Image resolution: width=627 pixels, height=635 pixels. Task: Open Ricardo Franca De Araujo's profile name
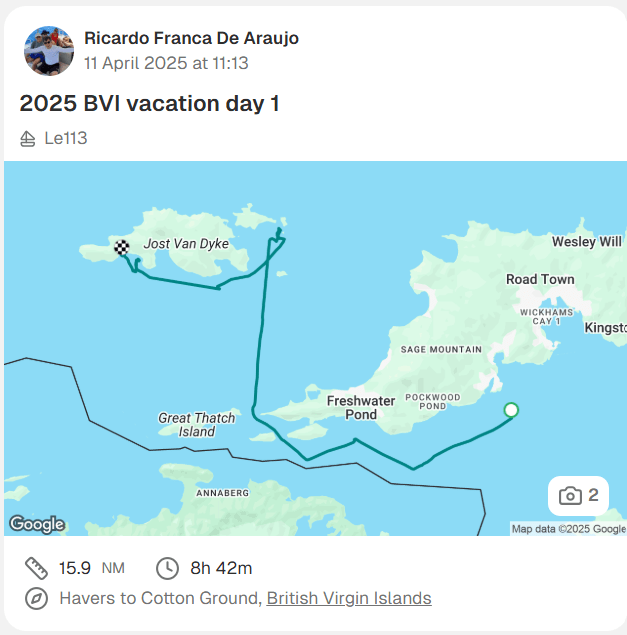(191, 38)
